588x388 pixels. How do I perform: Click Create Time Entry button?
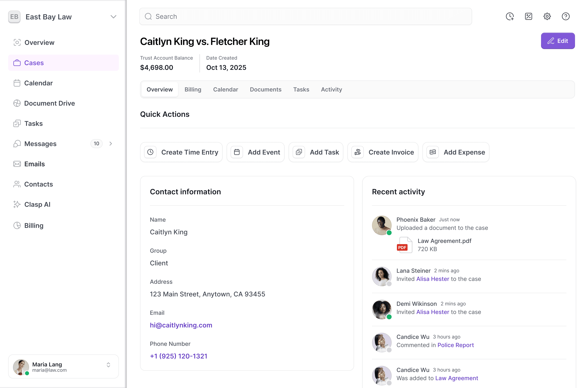(181, 152)
